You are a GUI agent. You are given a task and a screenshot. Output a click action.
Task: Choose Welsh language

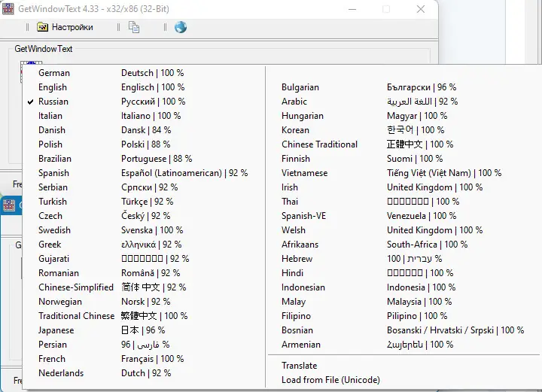403,230
